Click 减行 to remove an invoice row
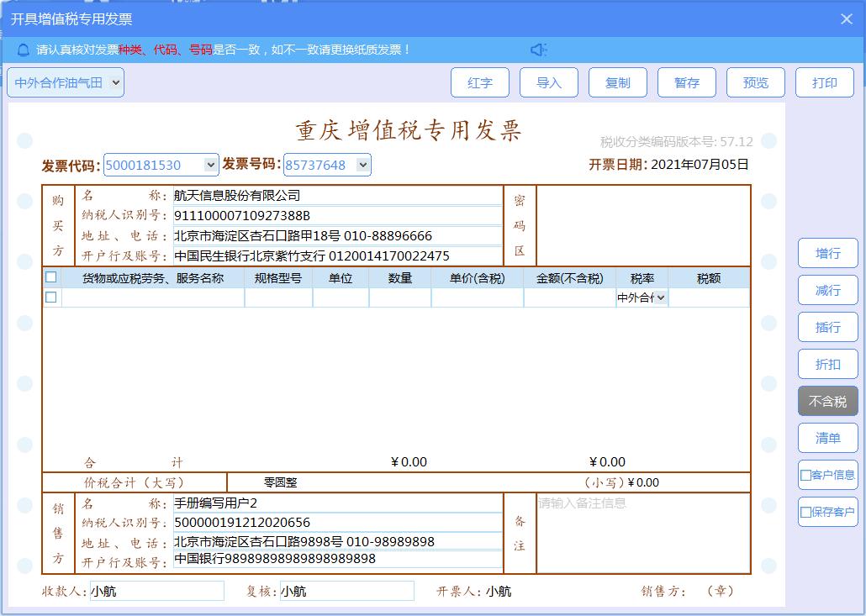The width and height of the screenshot is (866, 616). 827,290
